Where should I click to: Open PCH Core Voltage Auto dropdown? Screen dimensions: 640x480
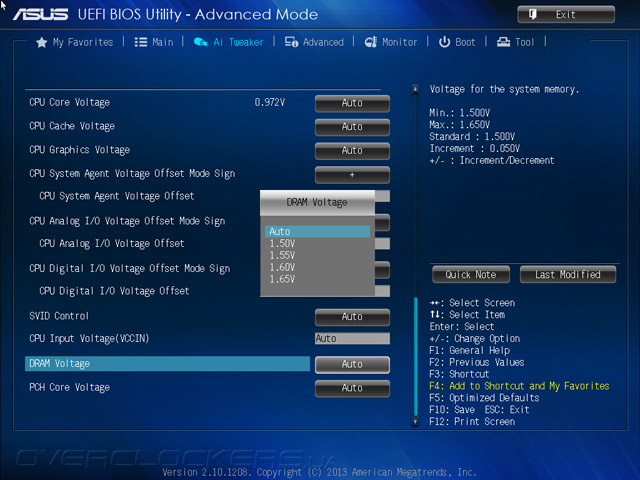[x=352, y=388]
